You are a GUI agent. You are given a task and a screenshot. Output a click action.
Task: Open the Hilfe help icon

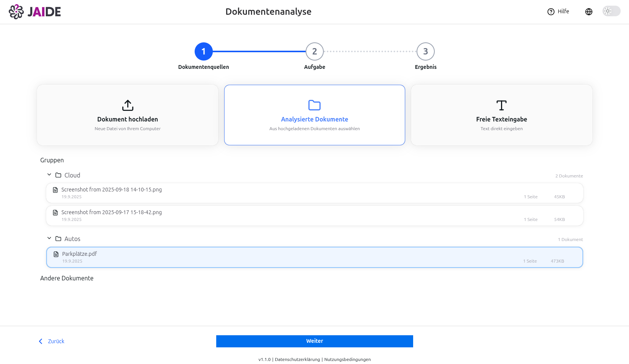click(551, 12)
